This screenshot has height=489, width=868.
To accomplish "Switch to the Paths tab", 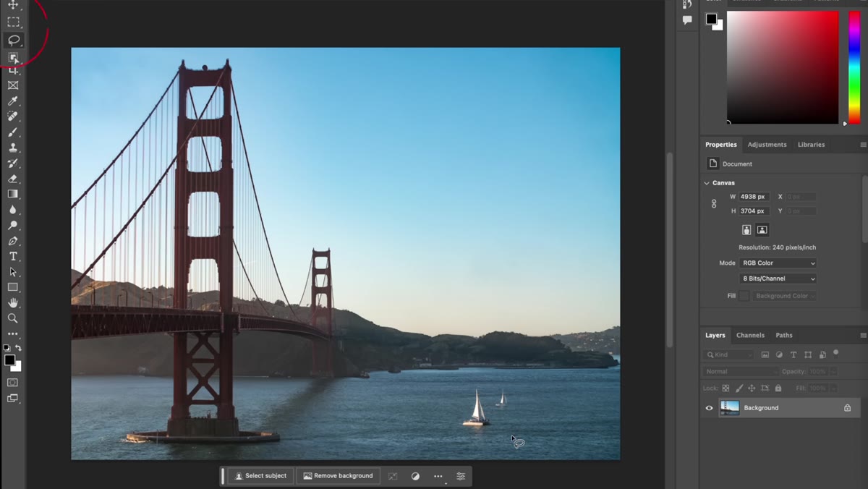I will pos(784,336).
